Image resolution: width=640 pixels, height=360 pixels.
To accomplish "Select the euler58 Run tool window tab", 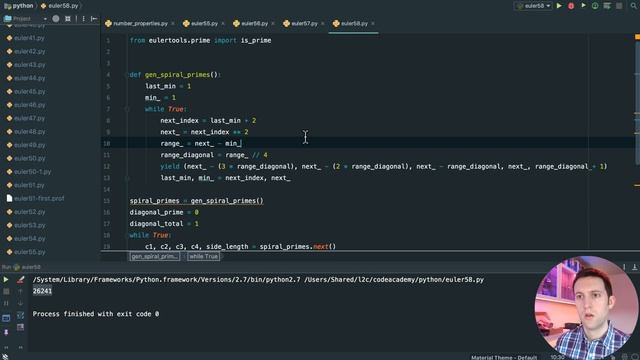I will point(27,267).
